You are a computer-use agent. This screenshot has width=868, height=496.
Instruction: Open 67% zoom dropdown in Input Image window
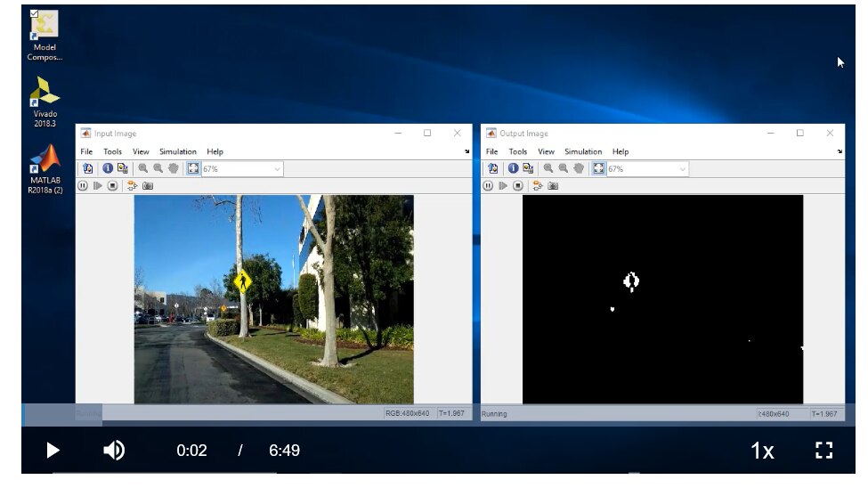(x=242, y=169)
